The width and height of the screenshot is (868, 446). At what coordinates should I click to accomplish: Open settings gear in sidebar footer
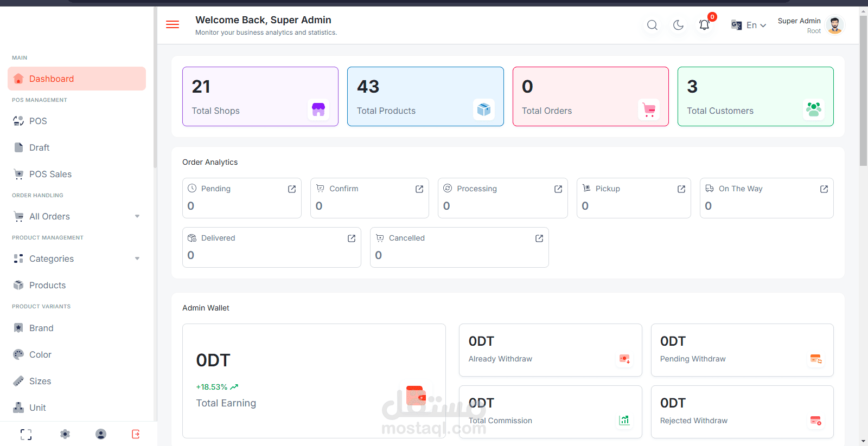pos(65,434)
